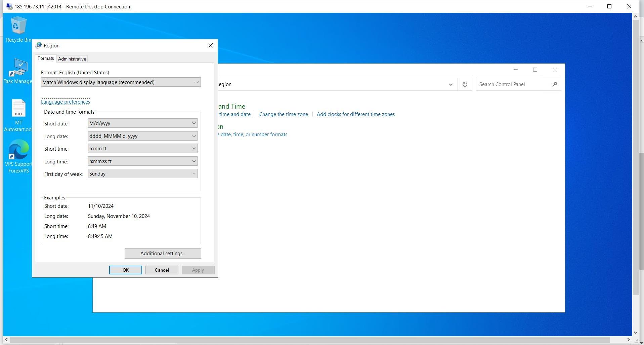The height and width of the screenshot is (345, 644).
Task: Click the '11/10/2024' short date example
Action: [101, 206]
